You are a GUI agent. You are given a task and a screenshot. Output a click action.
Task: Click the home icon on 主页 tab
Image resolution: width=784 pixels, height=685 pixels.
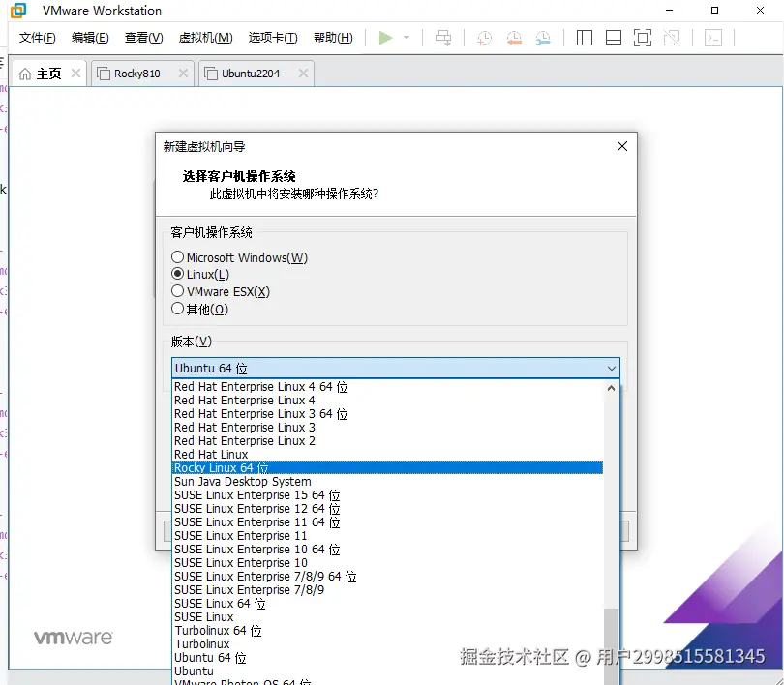[25, 74]
